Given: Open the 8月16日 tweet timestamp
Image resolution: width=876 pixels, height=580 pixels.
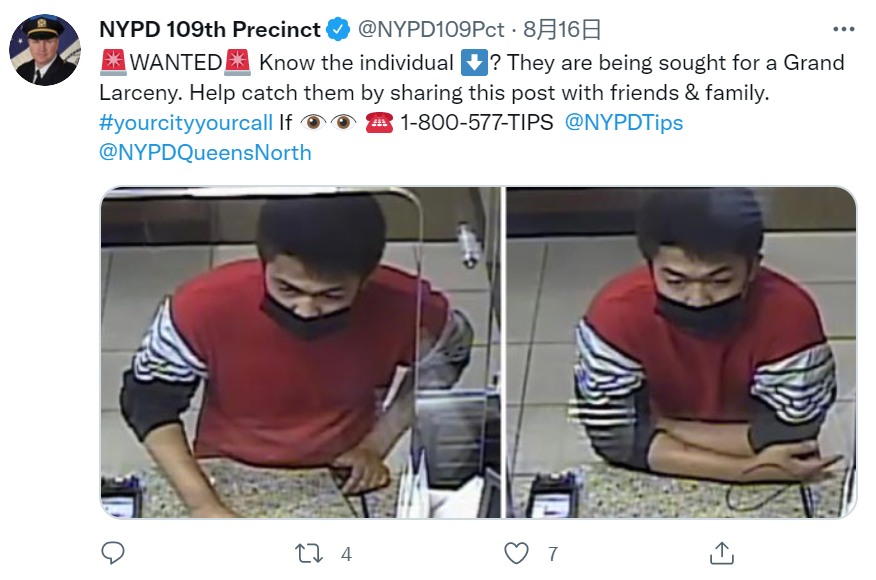Looking at the screenshot, I should click(x=561, y=29).
